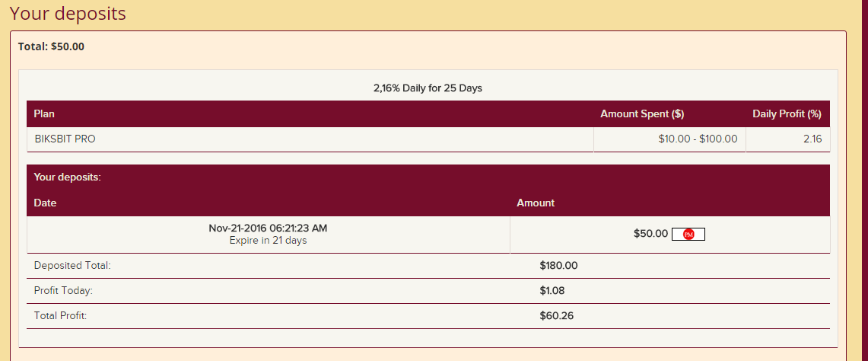Click the $10.00 - $100.00 amount range
This screenshot has width=868, height=361.
point(698,139)
